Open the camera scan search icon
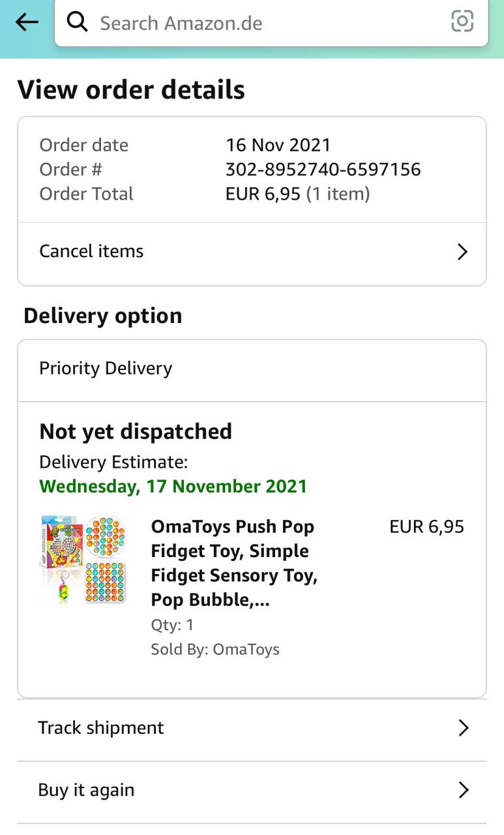Image resolution: width=504 pixels, height=835 pixels. (x=462, y=22)
